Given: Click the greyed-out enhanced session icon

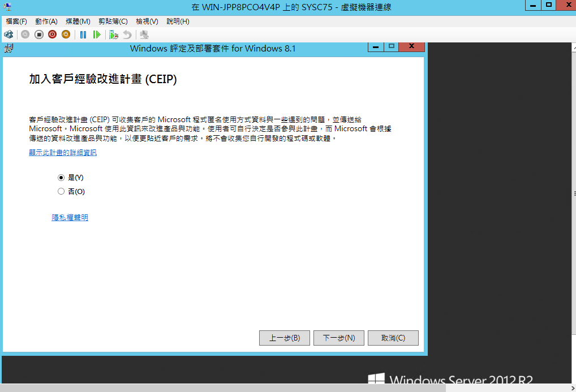Looking at the screenshot, I should (144, 35).
